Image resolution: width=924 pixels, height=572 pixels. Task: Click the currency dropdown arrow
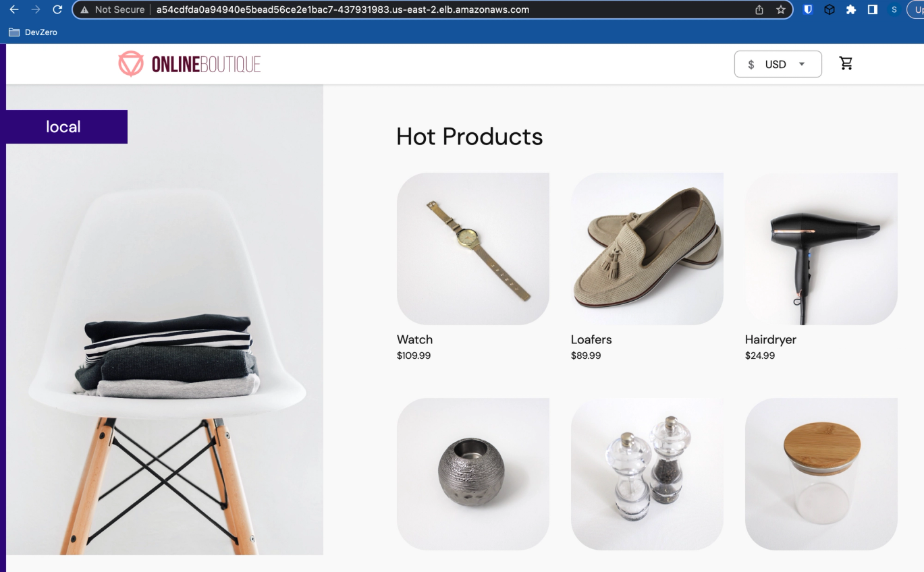click(x=802, y=64)
